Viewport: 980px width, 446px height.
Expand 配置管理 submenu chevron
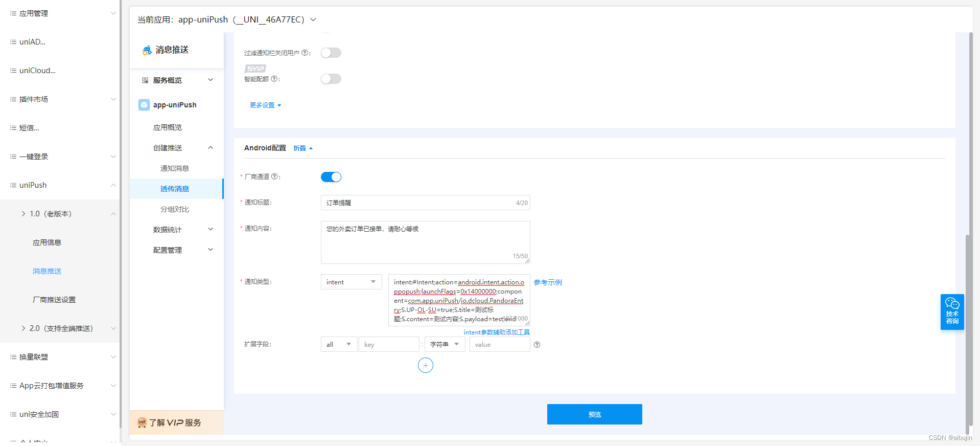coord(211,250)
